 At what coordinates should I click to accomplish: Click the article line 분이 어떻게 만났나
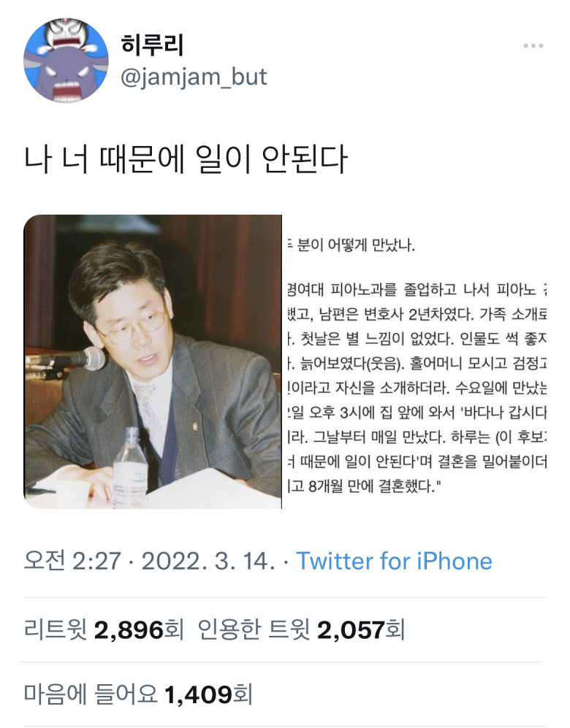click(x=351, y=245)
